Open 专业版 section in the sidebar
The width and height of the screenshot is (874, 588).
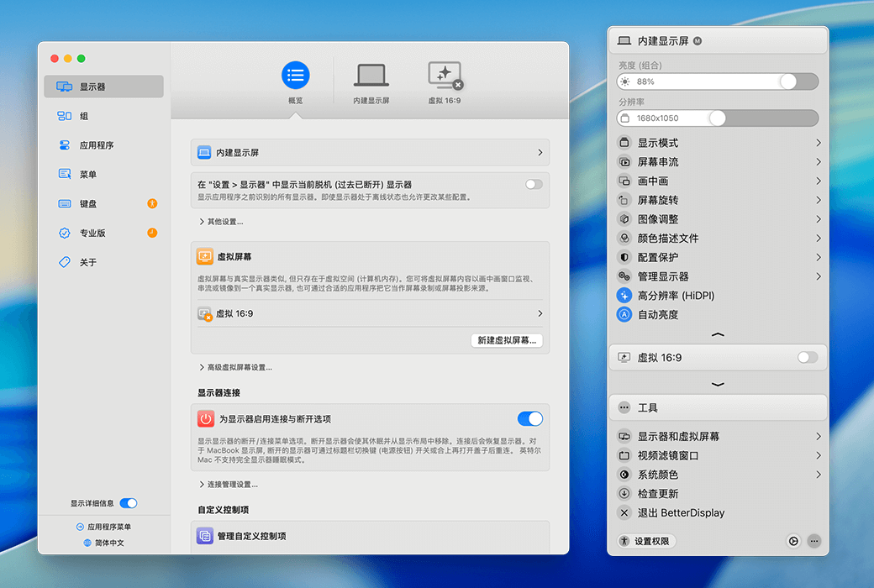(x=92, y=232)
